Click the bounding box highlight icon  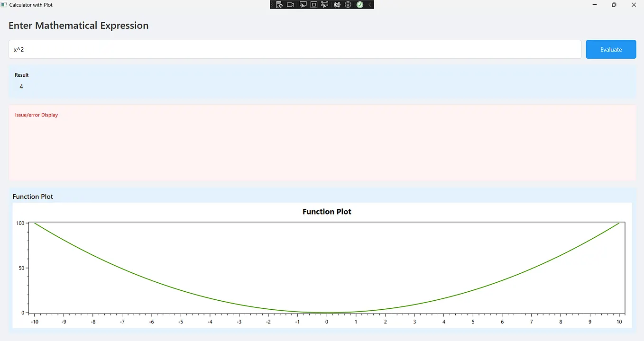314,5
